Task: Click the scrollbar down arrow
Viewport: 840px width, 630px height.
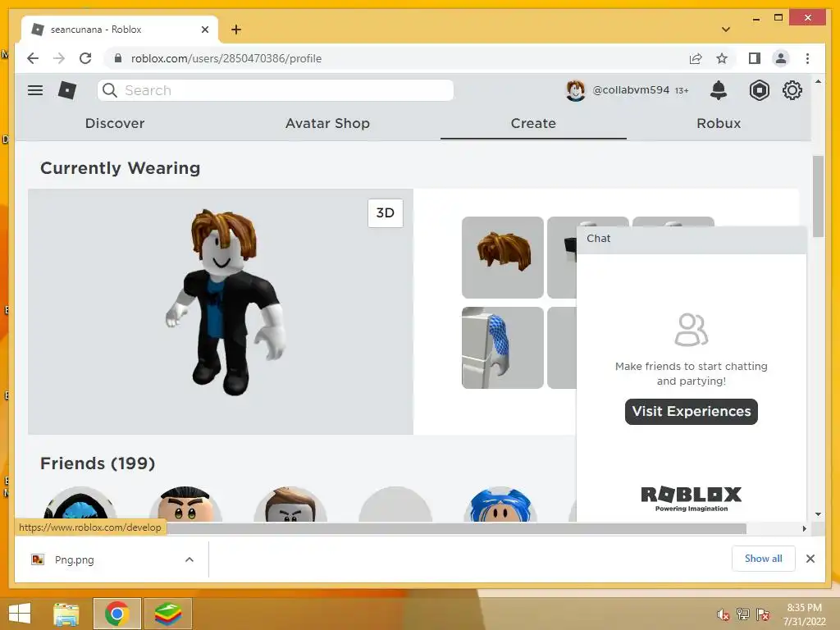Action: click(x=818, y=514)
